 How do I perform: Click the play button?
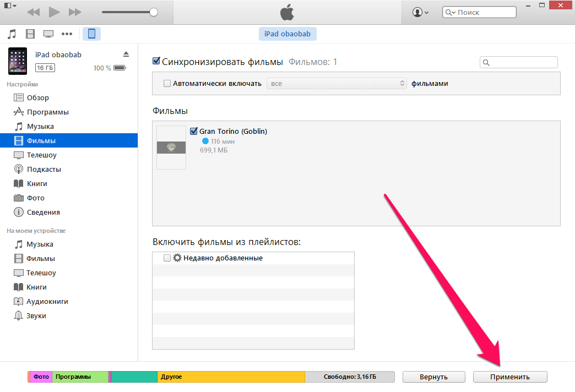[55, 12]
